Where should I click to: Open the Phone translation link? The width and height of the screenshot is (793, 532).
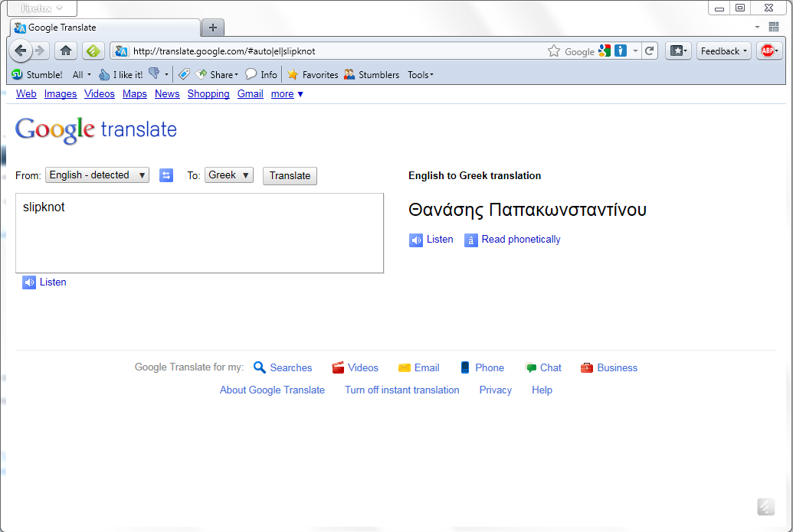482,367
